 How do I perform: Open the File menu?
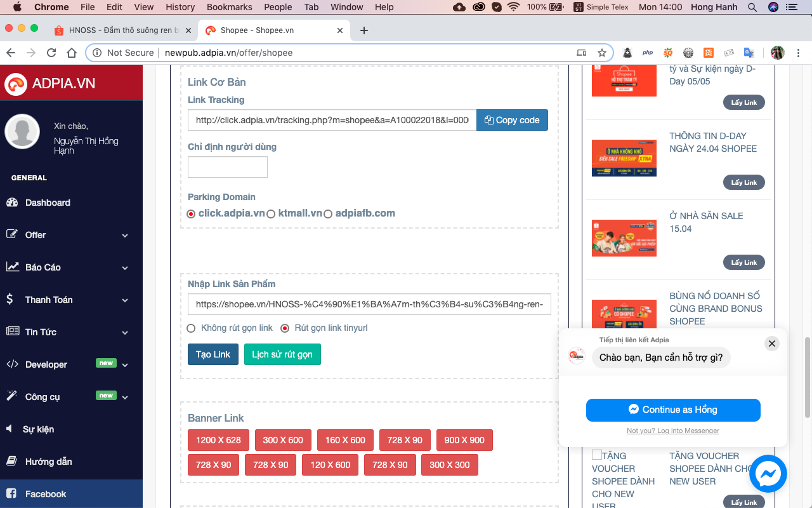pos(88,7)
